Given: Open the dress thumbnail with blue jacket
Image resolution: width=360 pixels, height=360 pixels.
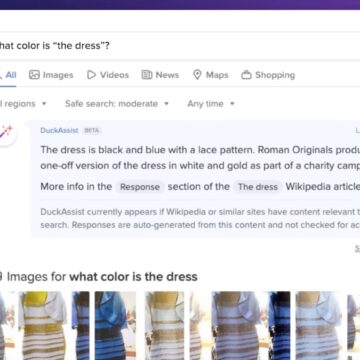Looking at the screenshot, I should [x=115, y=326].
